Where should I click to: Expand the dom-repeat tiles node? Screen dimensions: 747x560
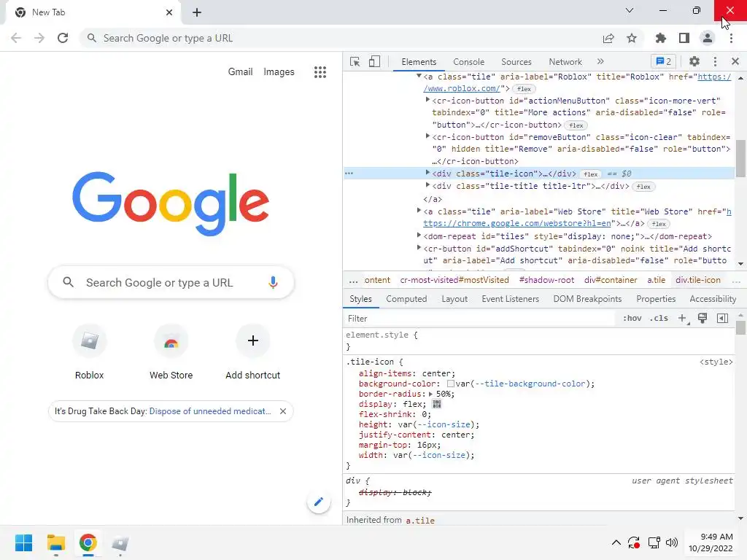click(419, 236)
